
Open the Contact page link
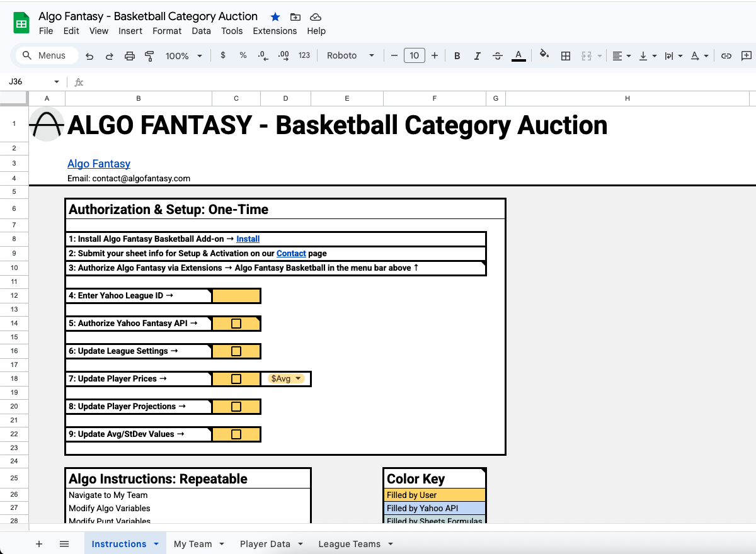291,254
